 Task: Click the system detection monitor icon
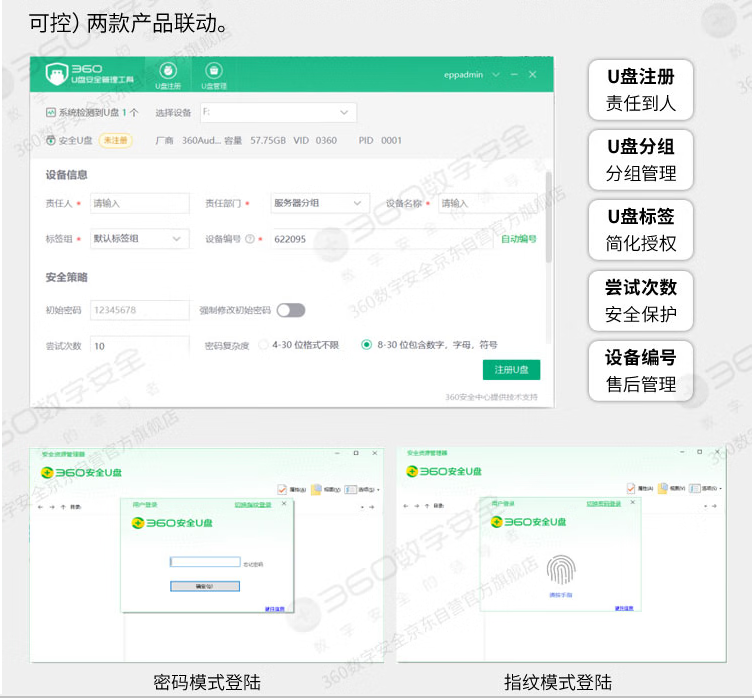point(51,113)
